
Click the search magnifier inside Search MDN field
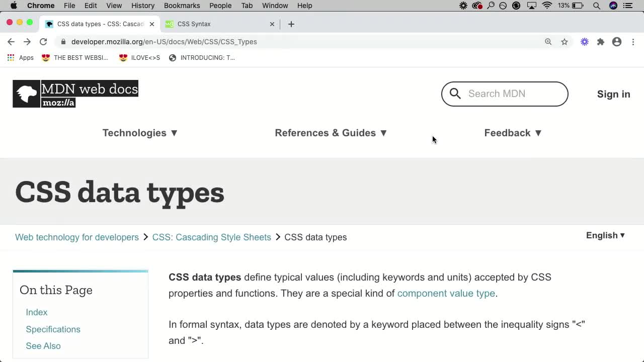tap(455, 94)
